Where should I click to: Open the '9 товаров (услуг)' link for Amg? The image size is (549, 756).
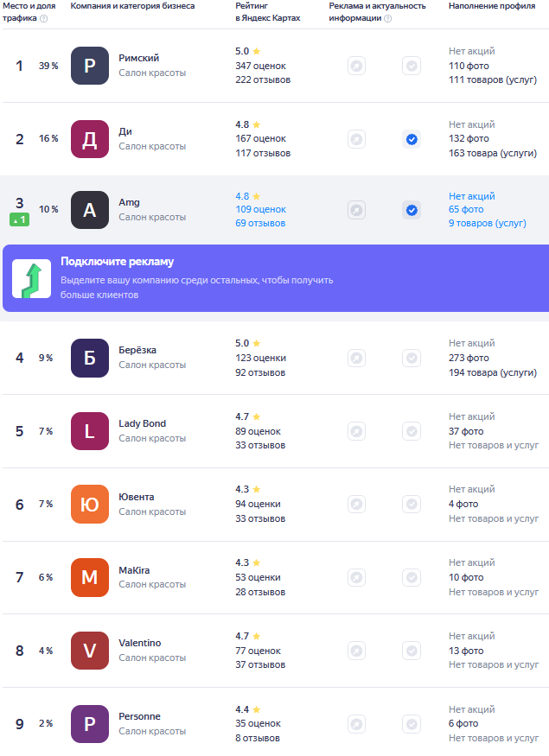tap(487, 223)
